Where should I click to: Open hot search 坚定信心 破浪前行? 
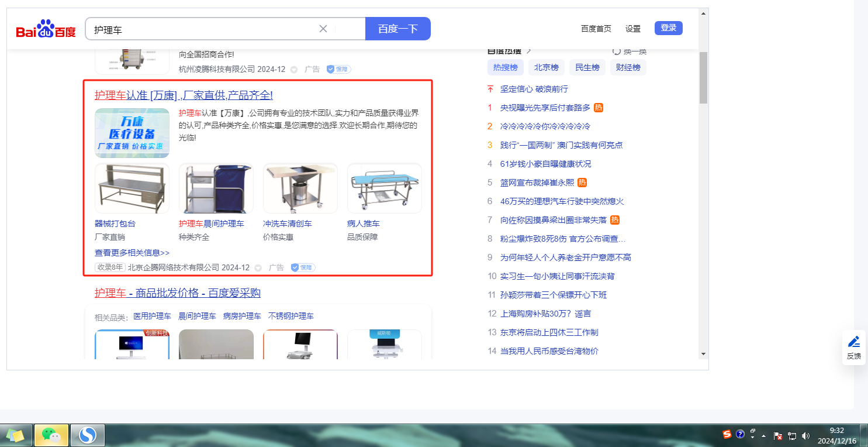point(534,89)
